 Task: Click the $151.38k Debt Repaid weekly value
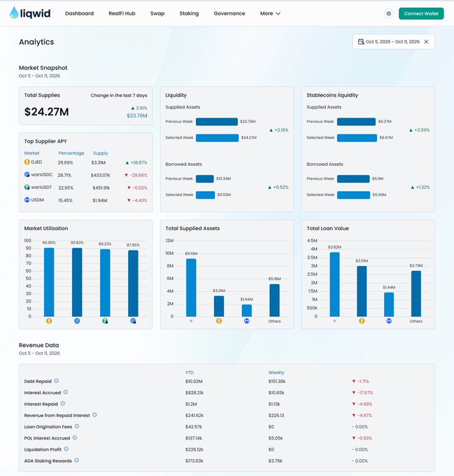pyautogui.click(x=277, y=381)
